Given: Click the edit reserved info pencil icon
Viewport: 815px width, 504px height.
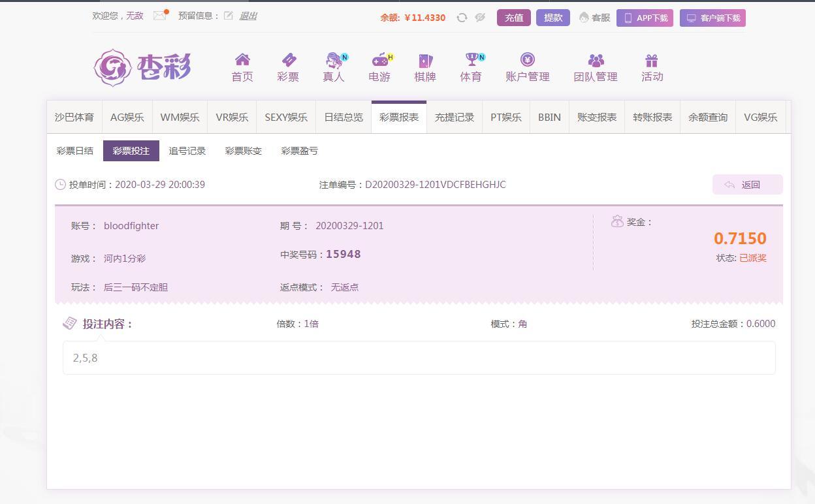Looking at the screenshot, I should pyautogui.click(x=228, y=16).
